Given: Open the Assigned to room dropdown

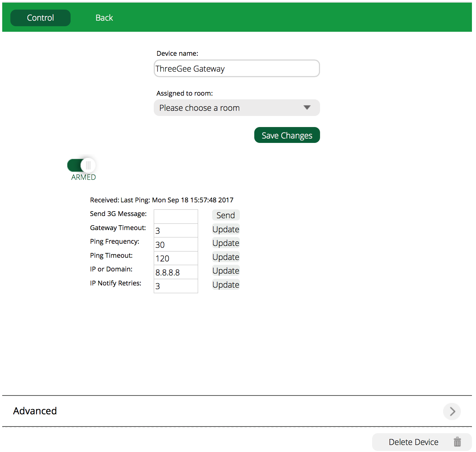Looking at the screenshot, I should coord(237,108).
